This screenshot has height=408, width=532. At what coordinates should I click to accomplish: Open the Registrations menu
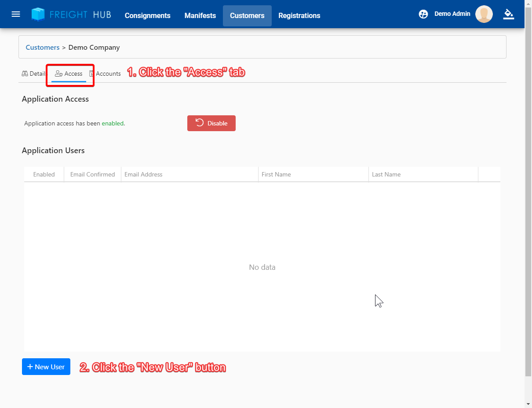[299, 16]
